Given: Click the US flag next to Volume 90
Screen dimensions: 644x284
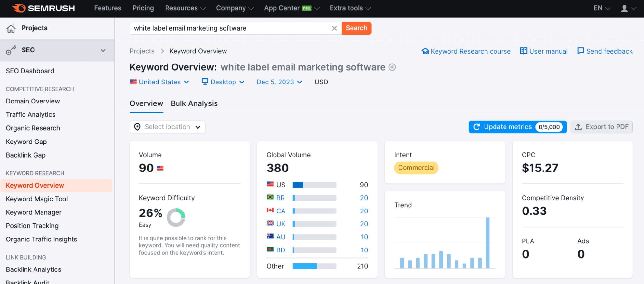Looking at the screenshot, I should 160,168.
